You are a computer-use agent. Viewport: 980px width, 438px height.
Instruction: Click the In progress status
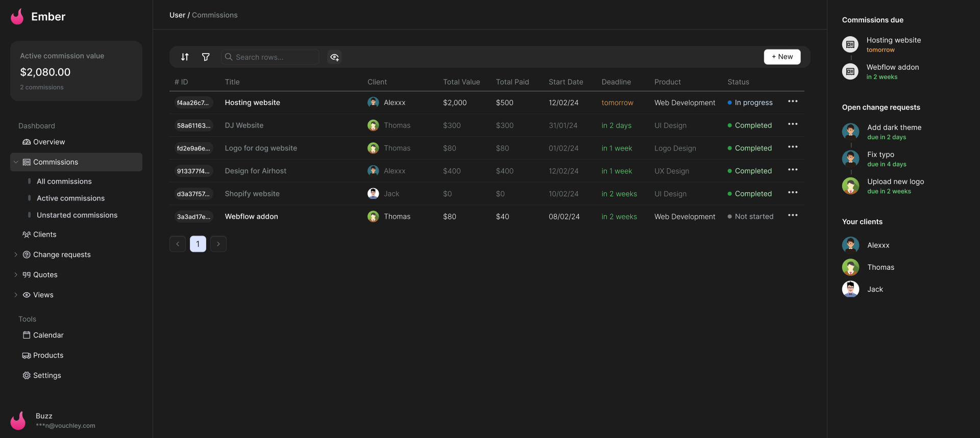coord(750,102)
